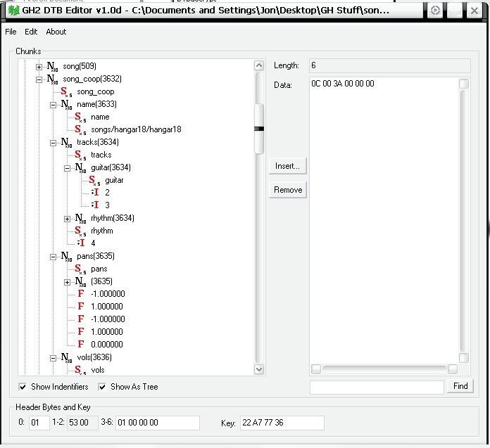Click the node icon beside song(509)
Screen dimensions: 490x448
click(x=52, y=66)
